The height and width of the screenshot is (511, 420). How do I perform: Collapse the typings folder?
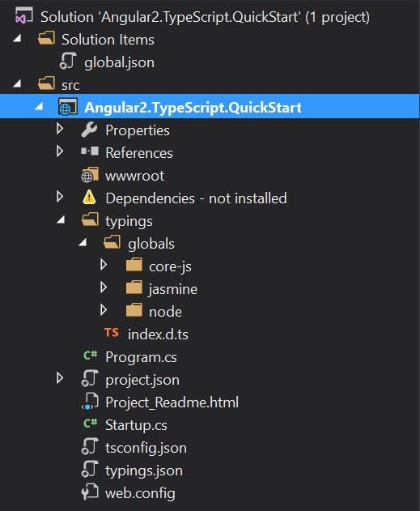(x=61, y=220)
